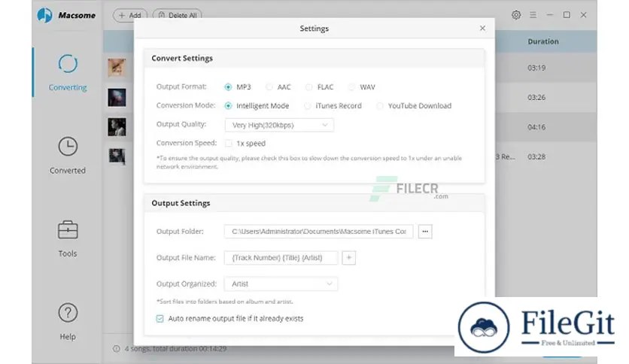Screen dimensions: 629x364
Task: Select the fourth song thumbnail in list
Action: click(x=117, y=156)
